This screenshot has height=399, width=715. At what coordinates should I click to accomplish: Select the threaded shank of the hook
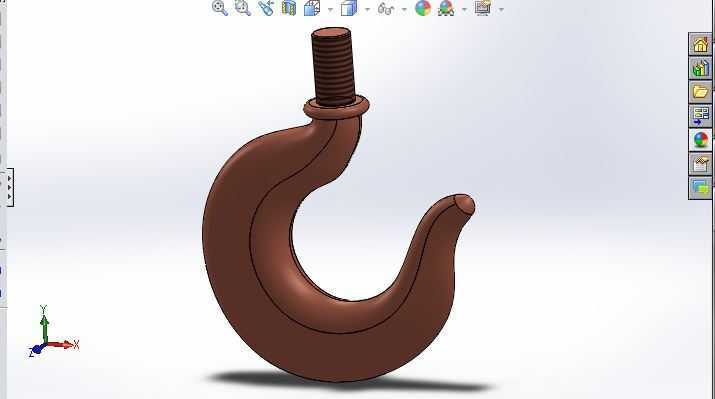click(x=333, y=67)
